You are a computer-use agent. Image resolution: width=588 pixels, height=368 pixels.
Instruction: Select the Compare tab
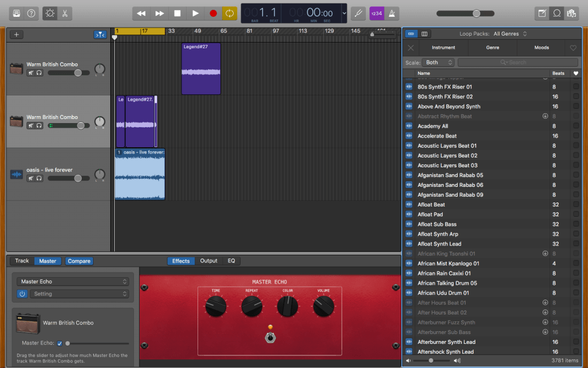tap(79, 260)
